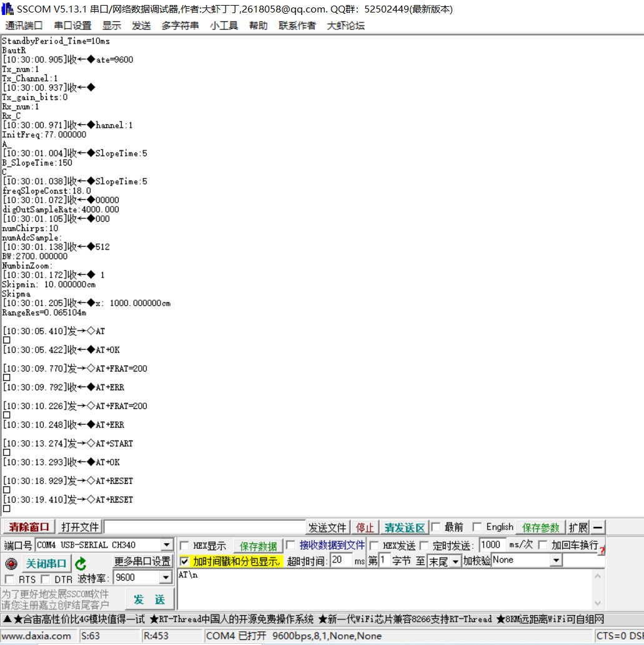This screenshot has height=645, width=644.
Task: Expand the COM4 port number dropdown
Action: click(x=166, y=545)
